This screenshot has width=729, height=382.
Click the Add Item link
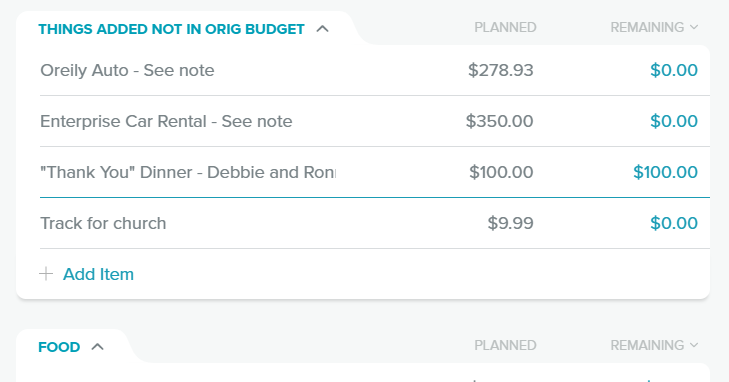(x=98, y=274)
